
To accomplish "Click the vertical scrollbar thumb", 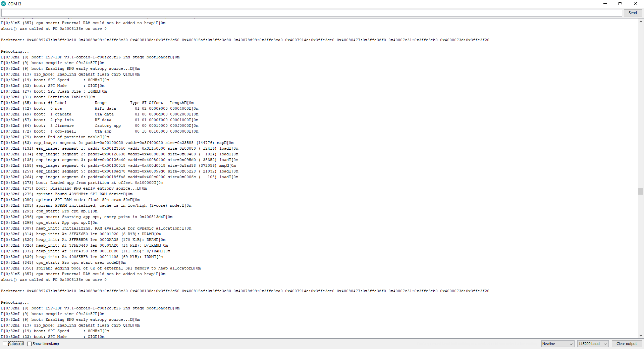I will click(x=641, y=191).
